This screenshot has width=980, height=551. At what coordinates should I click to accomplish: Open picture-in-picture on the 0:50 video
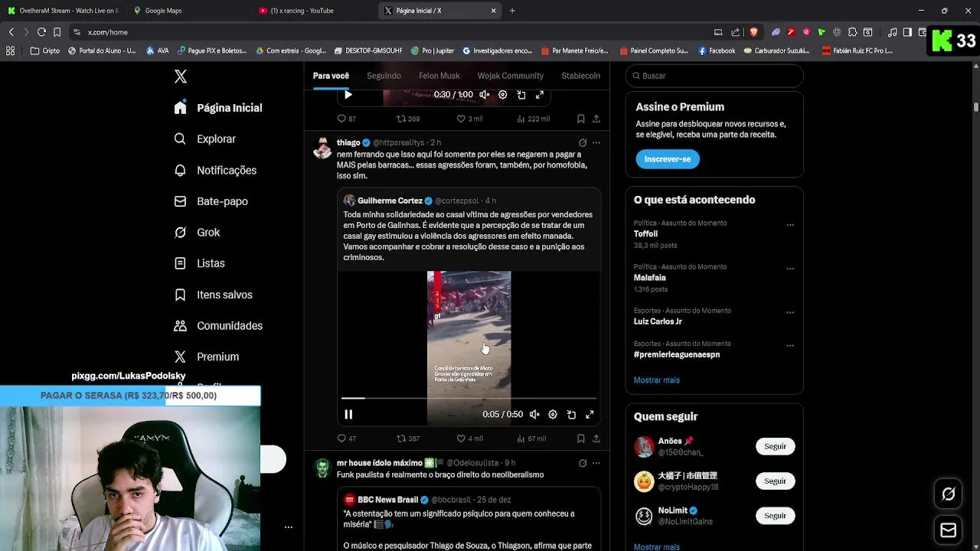click(571, 415)
